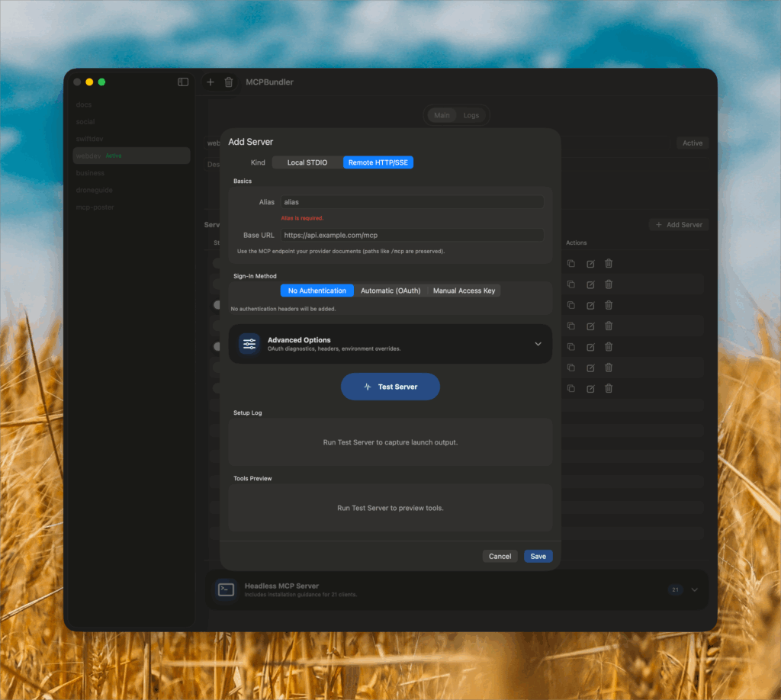Select the No Authentication option
The image size is (781, 700).
coord(317,291)
